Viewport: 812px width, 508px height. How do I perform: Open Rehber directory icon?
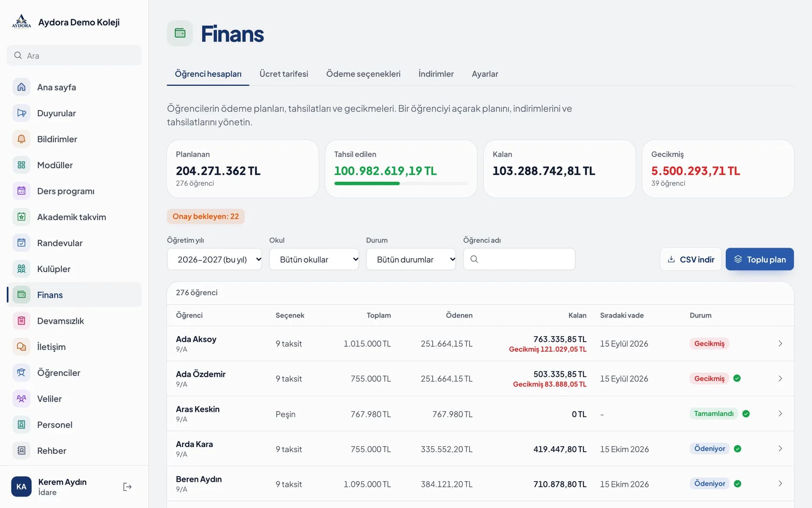pyautogui.click(x=21, y=450)
